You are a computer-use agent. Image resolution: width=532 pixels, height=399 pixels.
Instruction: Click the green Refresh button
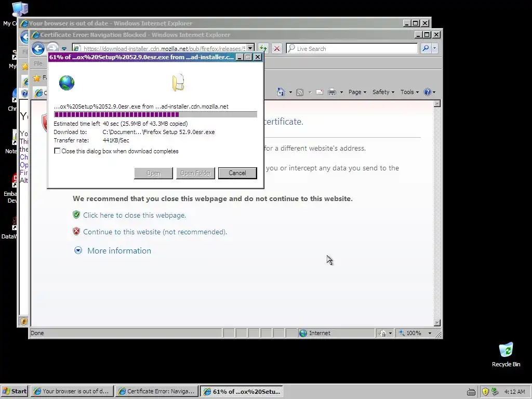(x=263, y=48)
